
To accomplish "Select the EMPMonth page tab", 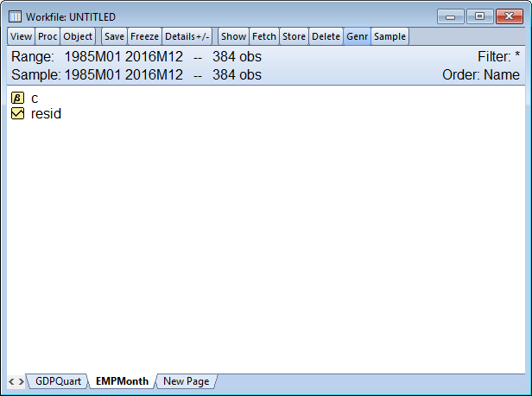I will pyautogui.click(x=121, y=381).
